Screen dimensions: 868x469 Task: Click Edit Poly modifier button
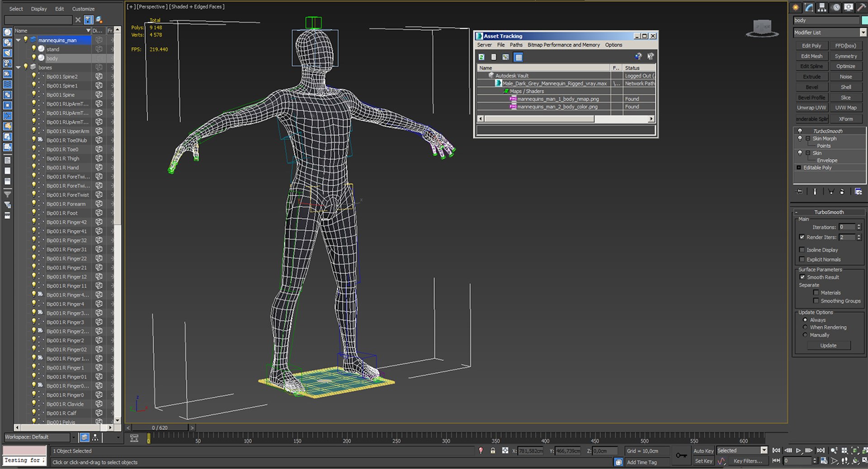click(x=811, y=46)
